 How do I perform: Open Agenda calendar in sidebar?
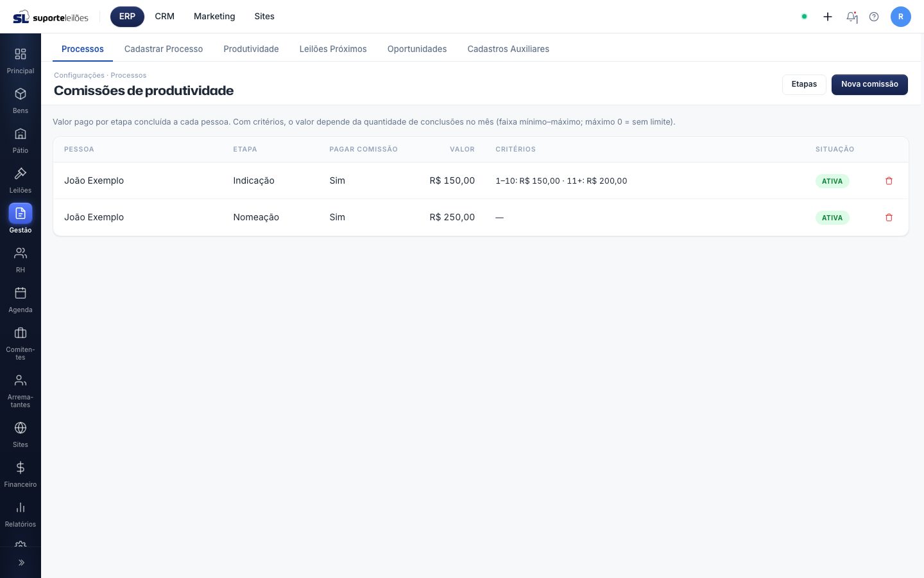(x=21, y=299)
